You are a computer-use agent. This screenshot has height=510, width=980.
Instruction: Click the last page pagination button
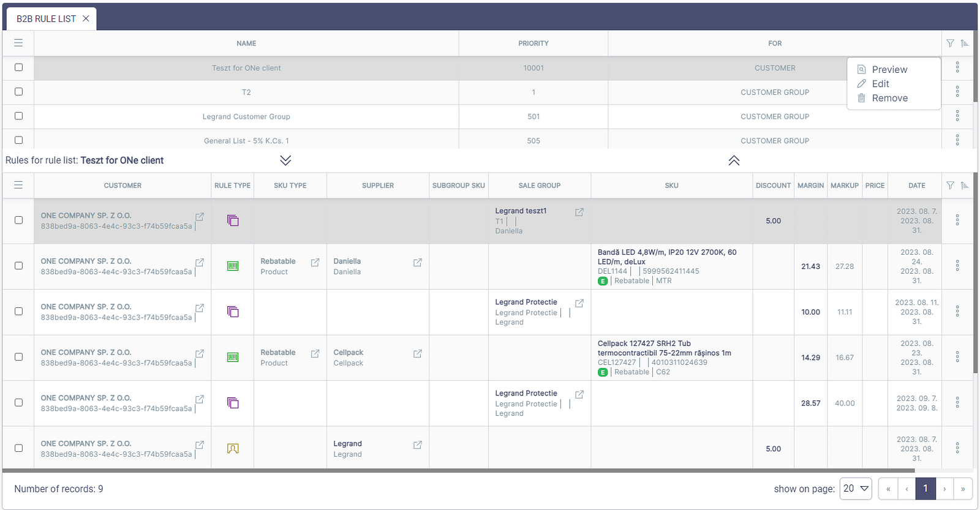(x=963, y=489)
